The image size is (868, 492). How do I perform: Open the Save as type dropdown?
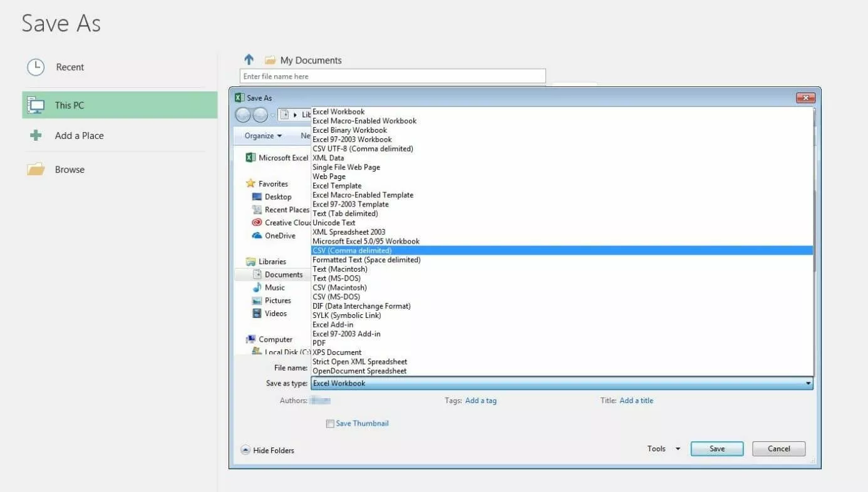(x=807, y=382)
